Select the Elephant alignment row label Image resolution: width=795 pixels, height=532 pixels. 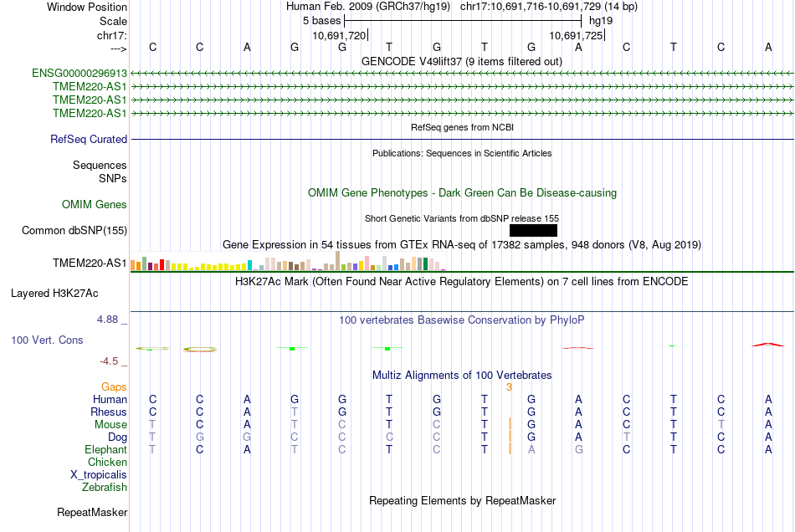[x=105, y=450]
